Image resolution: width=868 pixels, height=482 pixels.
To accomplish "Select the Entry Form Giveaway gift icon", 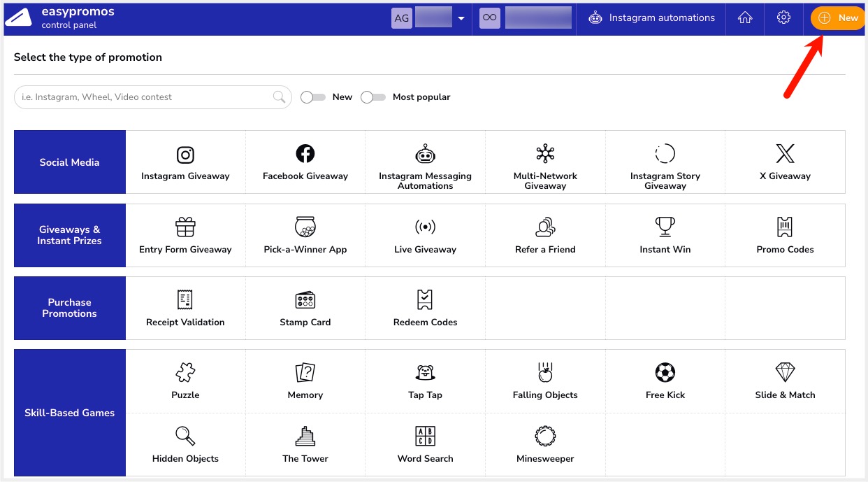I will pos(185,227).
